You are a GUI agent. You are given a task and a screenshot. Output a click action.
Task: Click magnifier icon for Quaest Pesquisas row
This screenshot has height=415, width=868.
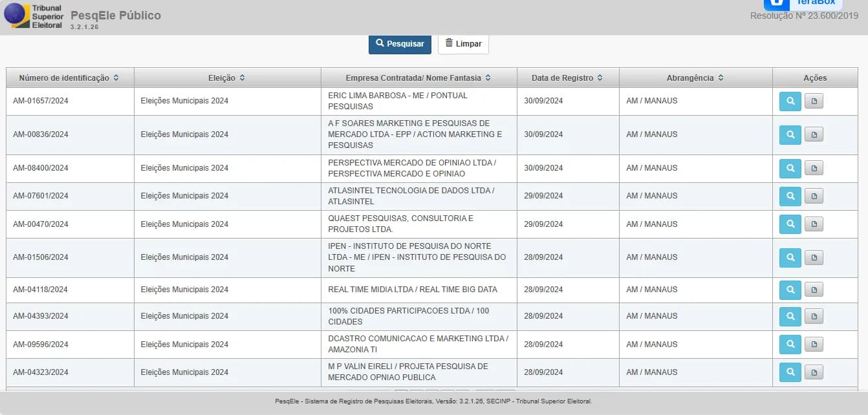[x=790, y=224]
